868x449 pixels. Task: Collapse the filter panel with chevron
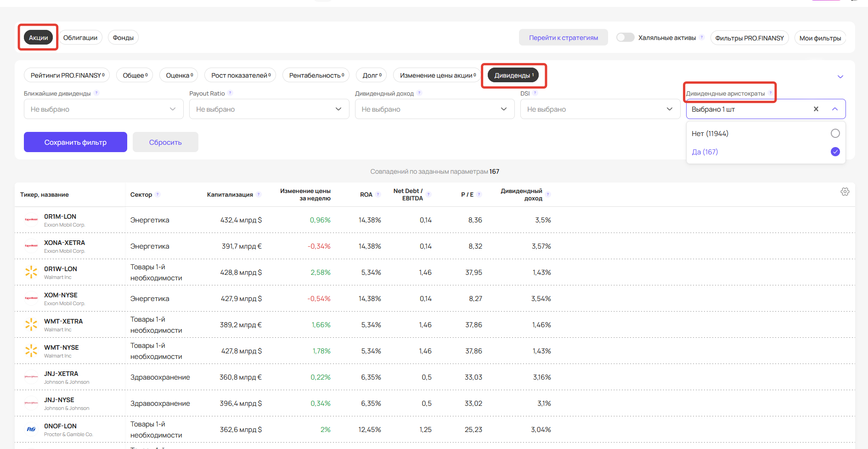(x=840, y=77)
